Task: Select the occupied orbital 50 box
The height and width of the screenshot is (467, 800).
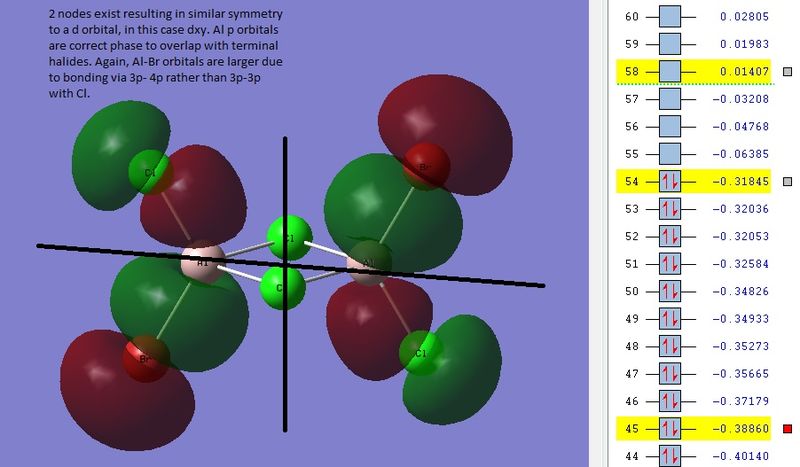Action: click(669, 291)
